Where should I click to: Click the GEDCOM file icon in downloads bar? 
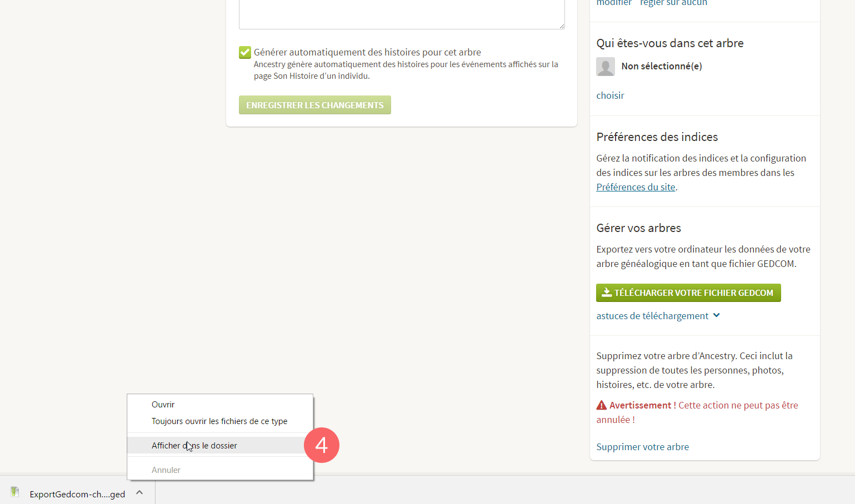[15, 492]
